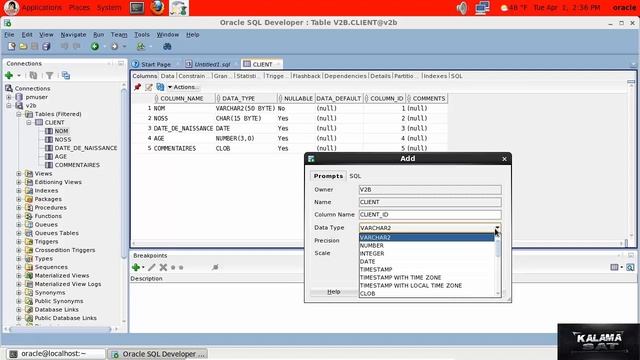The width and height of the screenshot is (640, 360).
Task: Expand the Indexes tree node
Action: tap(19, 191)
